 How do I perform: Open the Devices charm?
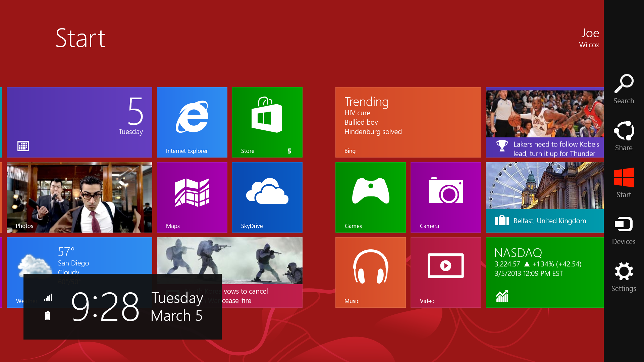point(623,229)
